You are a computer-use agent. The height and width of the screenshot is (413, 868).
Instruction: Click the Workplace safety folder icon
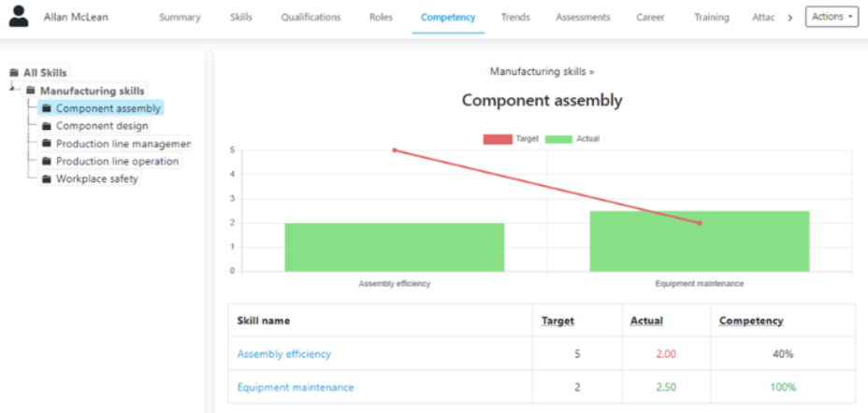(x=47, y=179)
